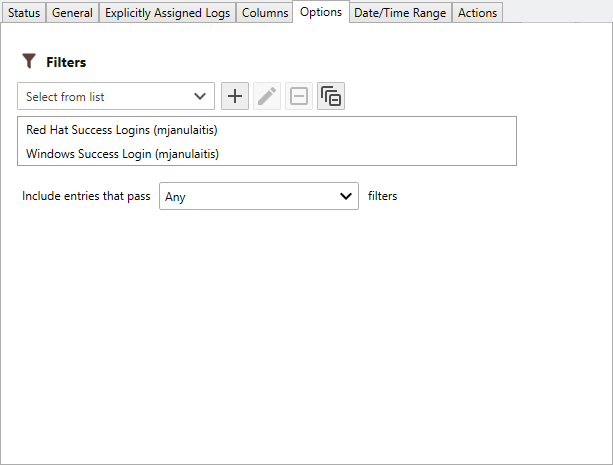The image size is (613, 465).
Task: Click the plus icon to add a filter
Action: tap(235, 97)
